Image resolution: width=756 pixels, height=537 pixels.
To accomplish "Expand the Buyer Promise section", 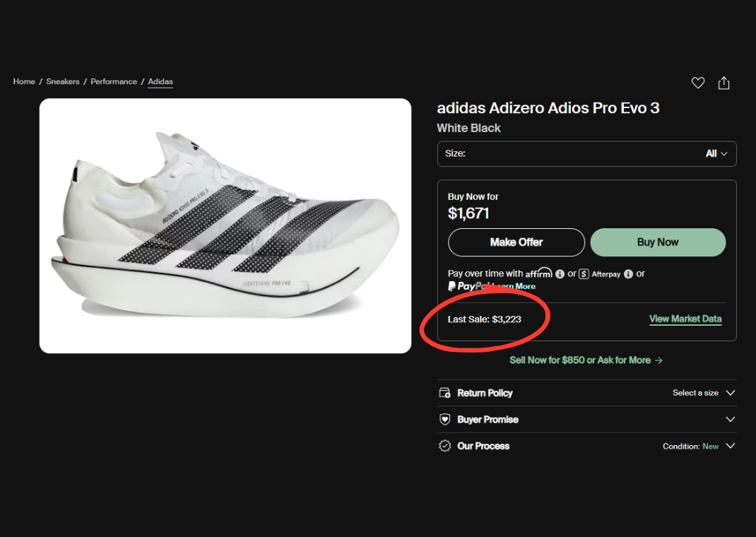I will click(730, 419).
